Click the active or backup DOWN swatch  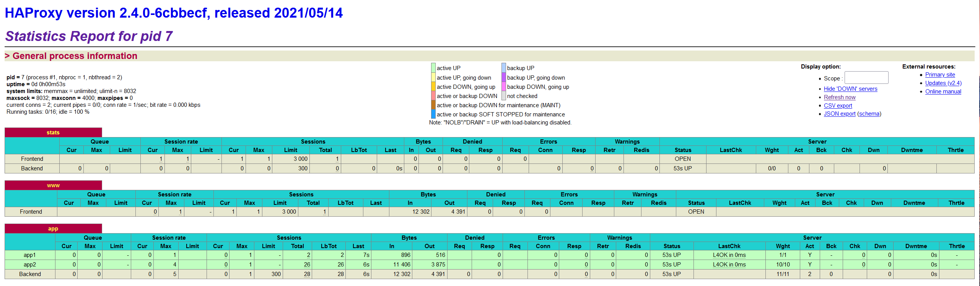tap(433, 96)
